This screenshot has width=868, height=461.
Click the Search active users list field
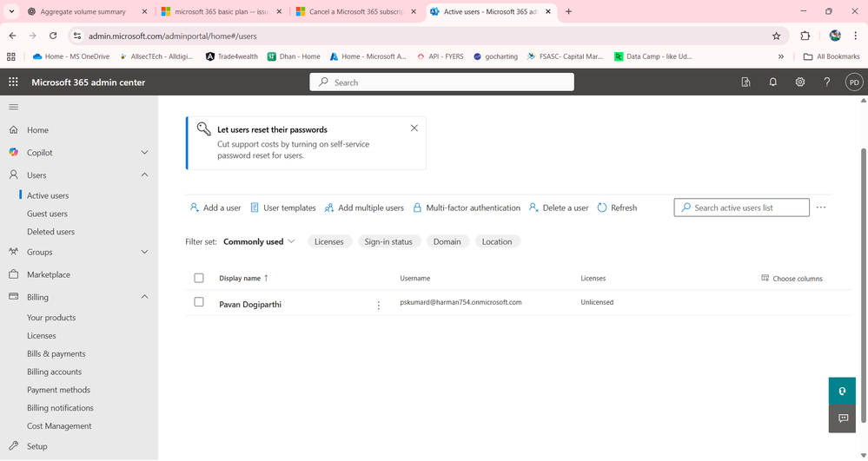(x=742, y=207)
